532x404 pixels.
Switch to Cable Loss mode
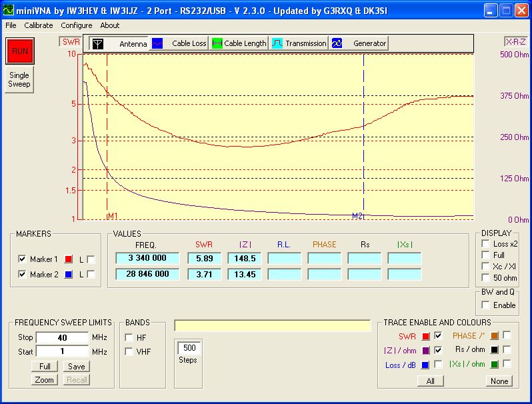[179, 43]
